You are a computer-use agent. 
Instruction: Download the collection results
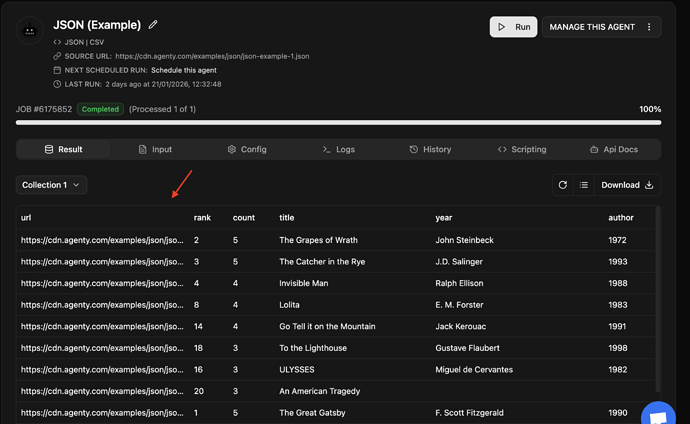coord(627,185)
